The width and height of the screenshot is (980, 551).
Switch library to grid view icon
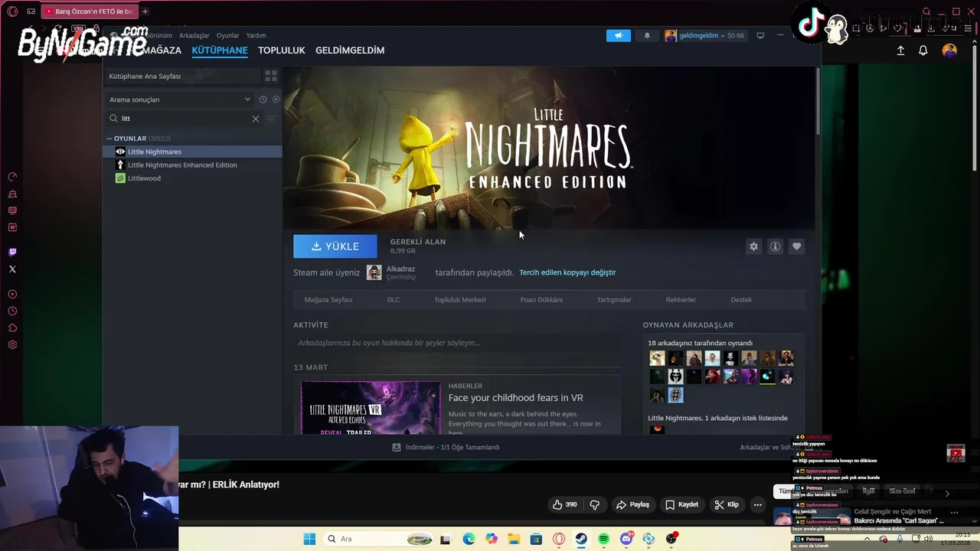[270, 76]
